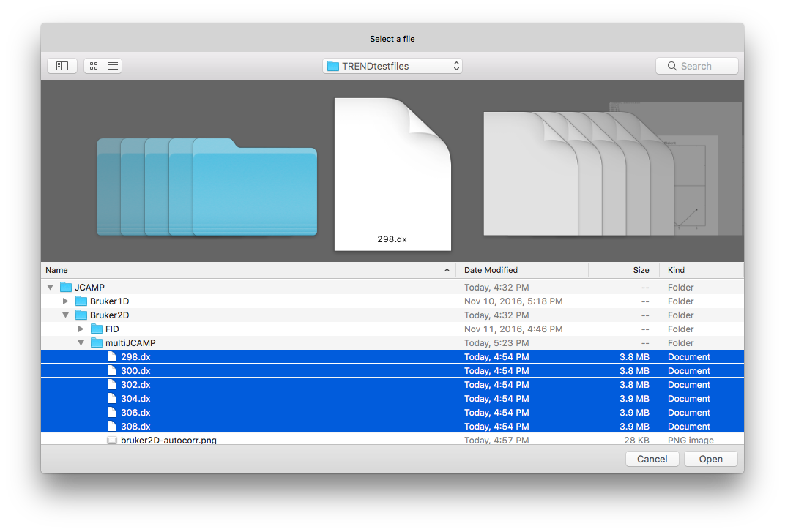Expand the Bruker1D folder disclosure triangle
This screenshot has height=532, width=785.
click(x=65, y=301)
